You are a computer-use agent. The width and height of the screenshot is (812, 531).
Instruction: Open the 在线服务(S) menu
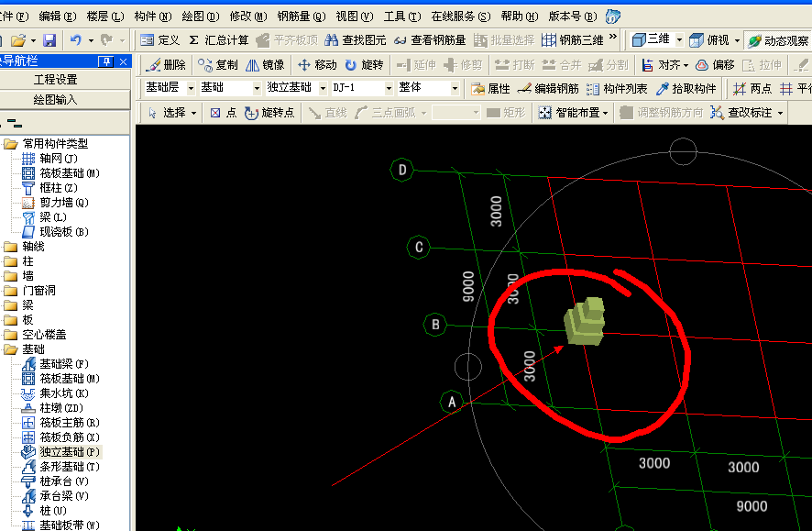click(461, 17)
